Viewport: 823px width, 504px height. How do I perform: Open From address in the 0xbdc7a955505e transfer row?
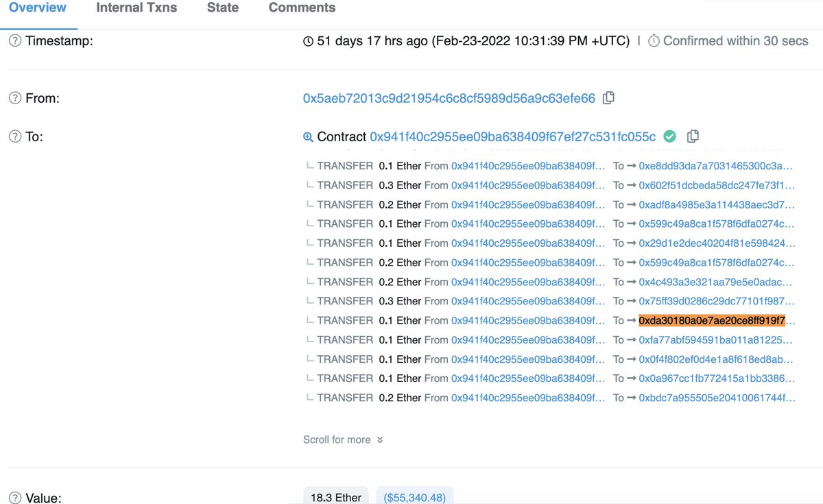tap(529, 398)
